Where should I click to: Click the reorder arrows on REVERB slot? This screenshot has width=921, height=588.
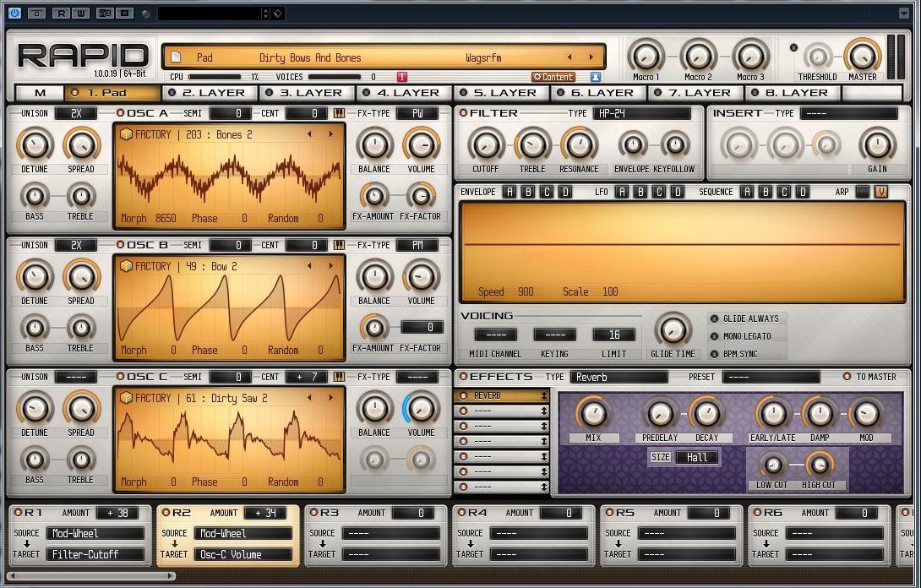pyautogui.click(x=544, y=396)
